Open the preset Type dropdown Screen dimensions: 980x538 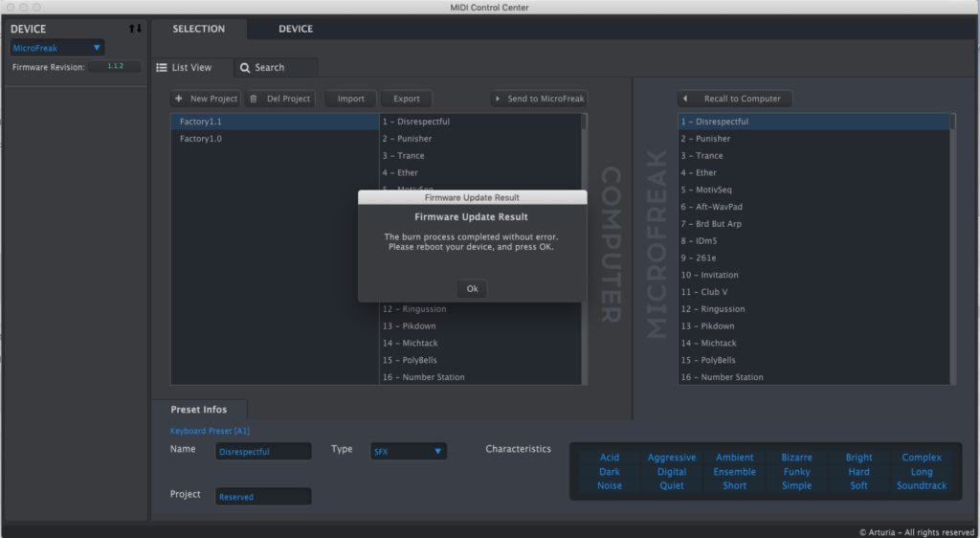(x=408, y=451)
